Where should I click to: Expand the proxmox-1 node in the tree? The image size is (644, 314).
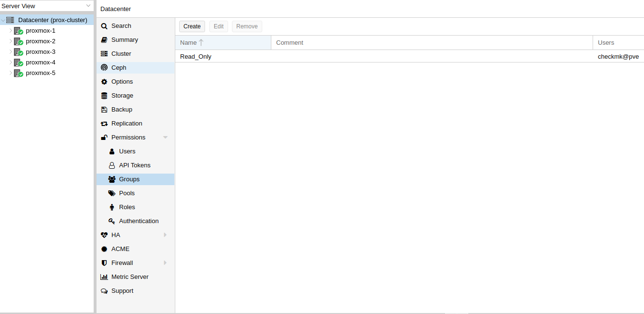coord(10,30)
